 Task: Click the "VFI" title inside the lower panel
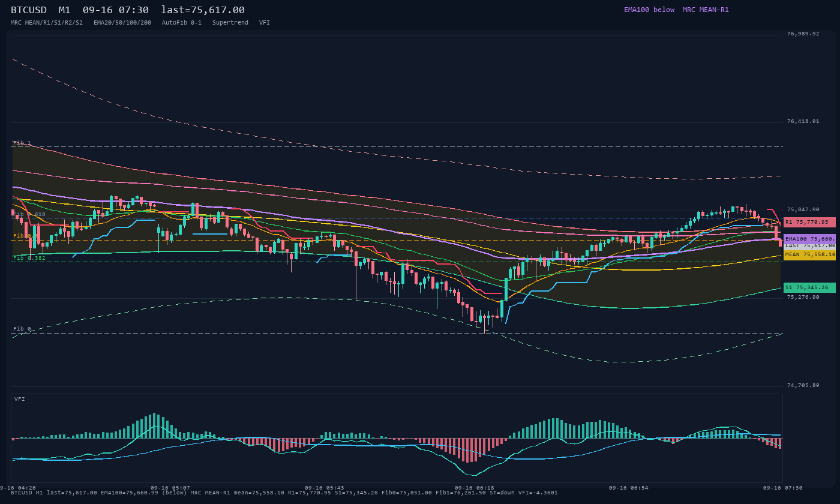click(x=20, y=399)
